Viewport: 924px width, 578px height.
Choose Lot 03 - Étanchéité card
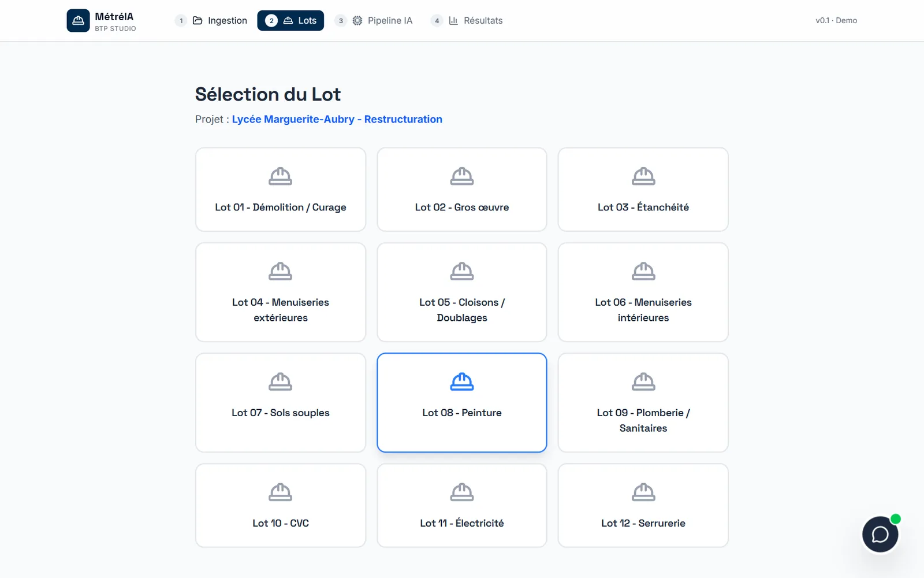pyautogui.click(x=643, y=190)
